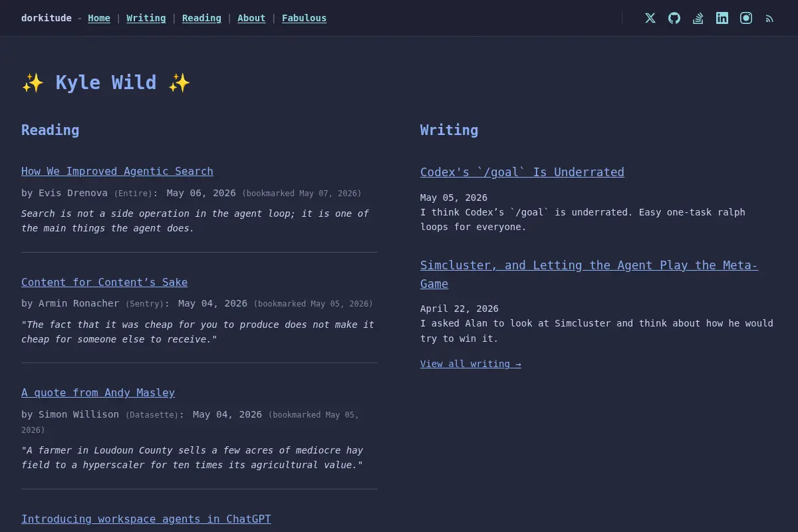798x532 pixels.
Task: Open the Simcluster Meta-Game post link
Action: click(589, 274)
